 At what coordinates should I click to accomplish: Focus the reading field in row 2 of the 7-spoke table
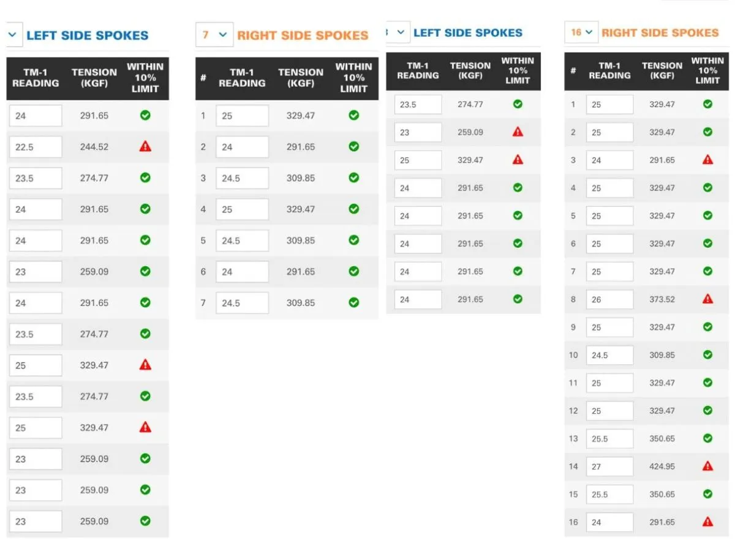(x=242, y=147)
